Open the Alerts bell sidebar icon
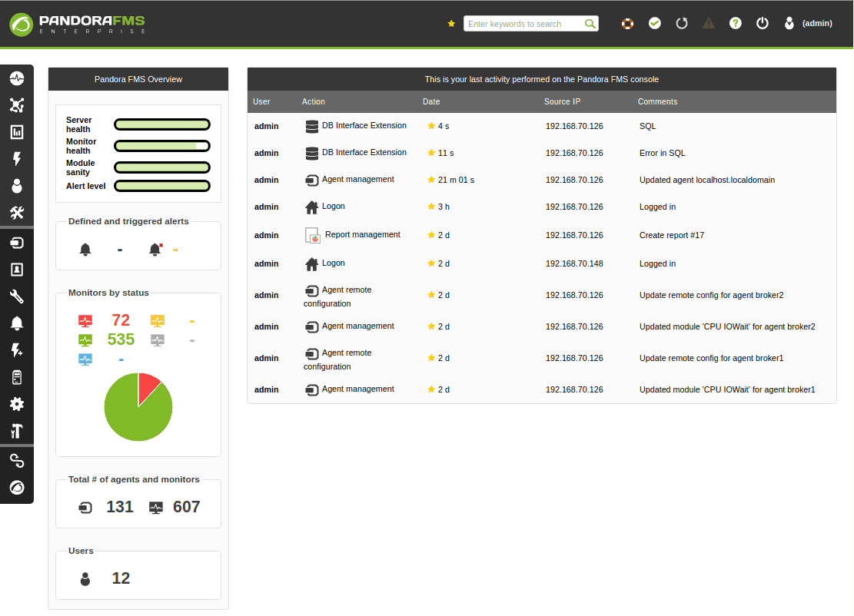This screenshot has width=854, height=616. click(x=17, y=323)
